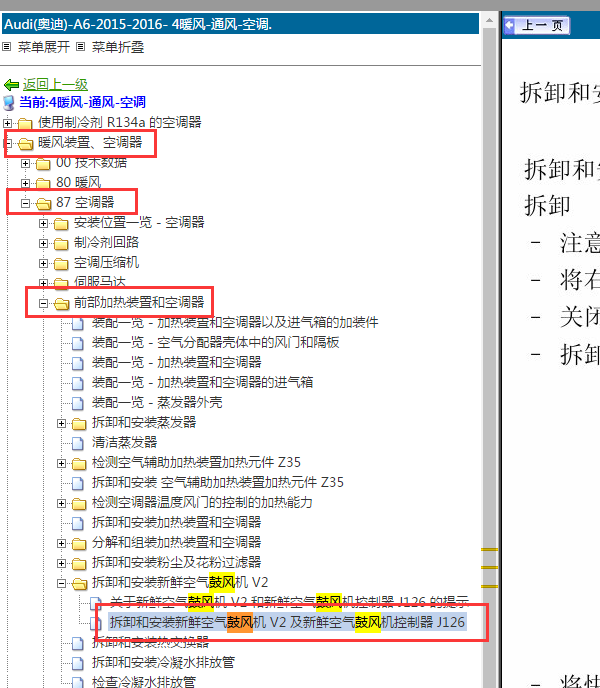The image size is (600, 688).
Task: Click page icon of 拆卸和安装加热装置和空调器
Action: click(x=78, y=523)
